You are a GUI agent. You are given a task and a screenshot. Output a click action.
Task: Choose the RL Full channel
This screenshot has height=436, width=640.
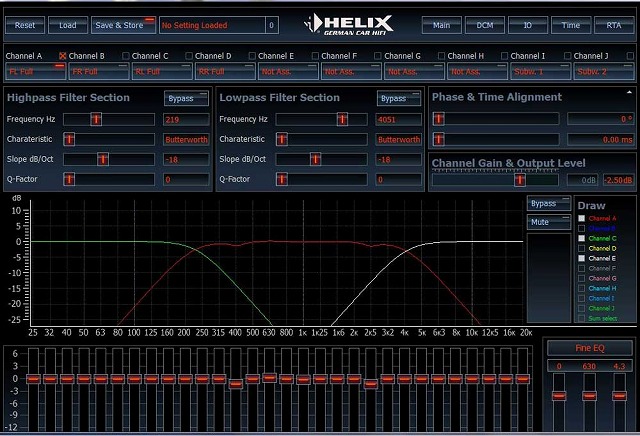[162, 71]
